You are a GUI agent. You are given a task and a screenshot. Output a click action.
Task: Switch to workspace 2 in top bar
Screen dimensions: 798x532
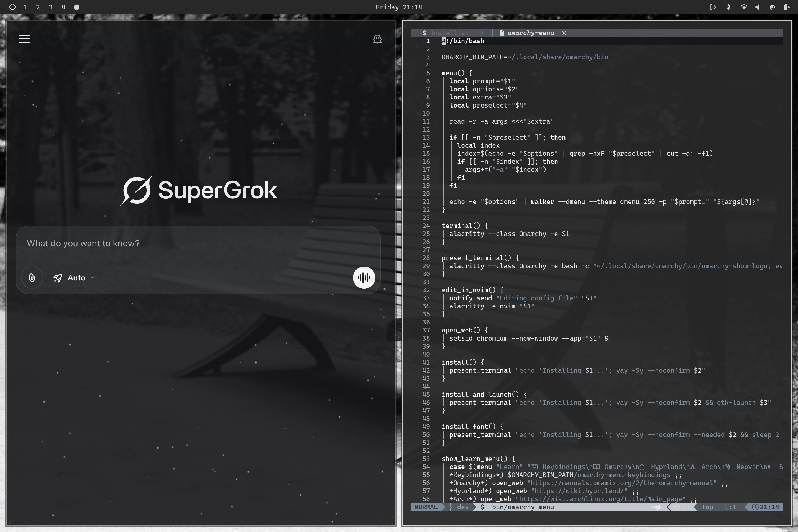[x=38, y=7]
